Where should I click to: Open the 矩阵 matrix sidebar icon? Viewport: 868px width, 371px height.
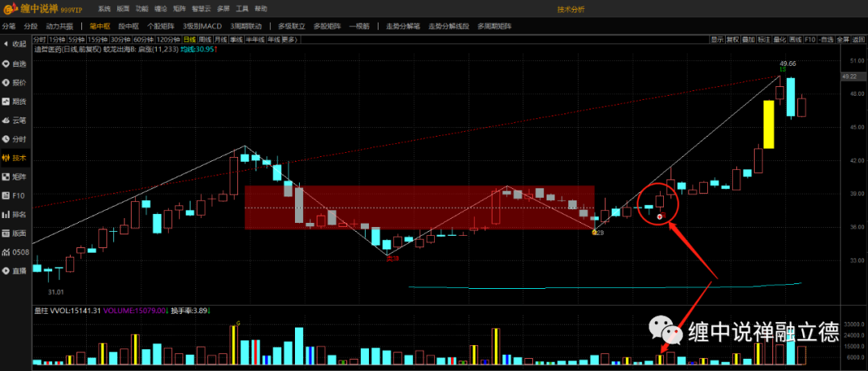(x=15, y=177)
